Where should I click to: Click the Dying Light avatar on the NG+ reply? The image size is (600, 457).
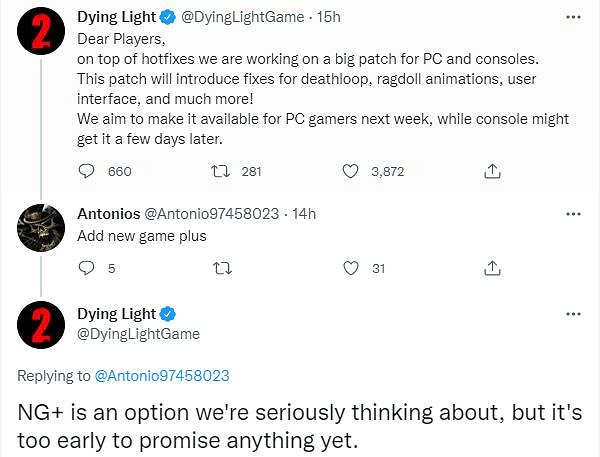pos(41,330)
